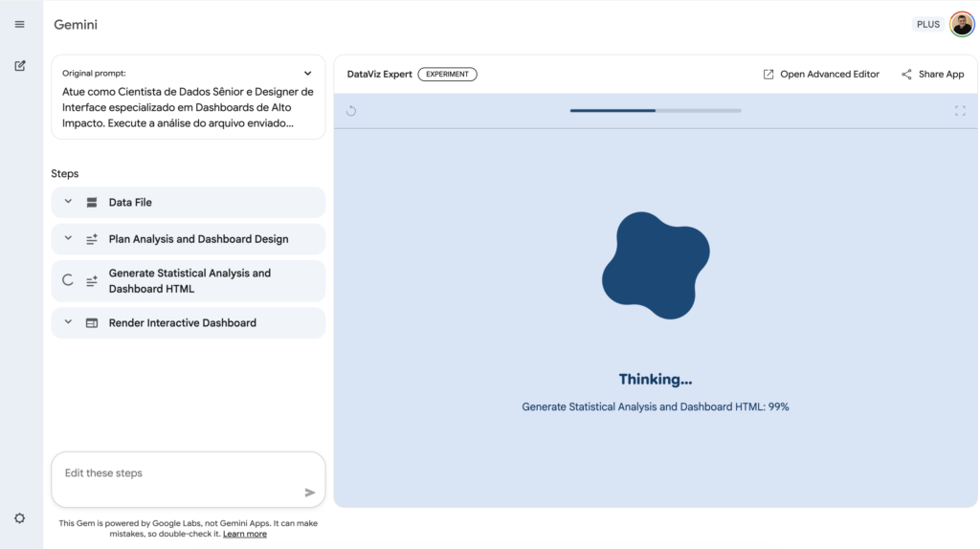Expand the Original prompt text
Screen dimensions: 980x549
coord(307,73)
